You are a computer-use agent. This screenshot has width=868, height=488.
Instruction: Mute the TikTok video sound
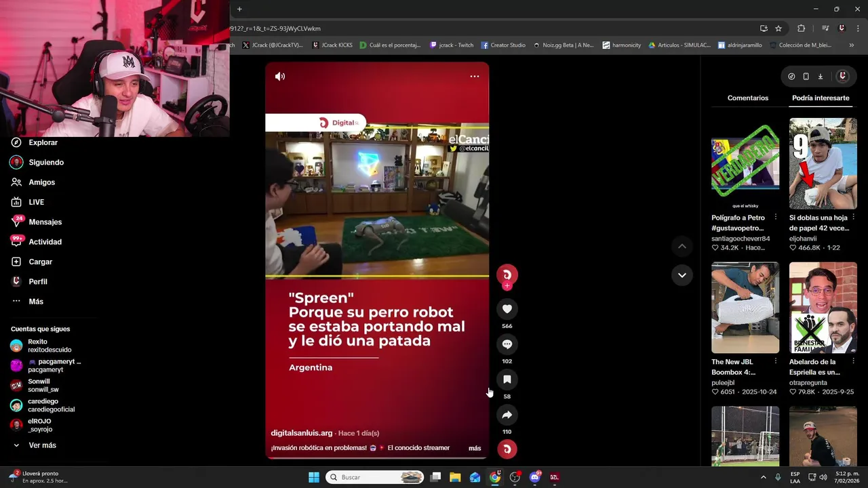[280, 77]
